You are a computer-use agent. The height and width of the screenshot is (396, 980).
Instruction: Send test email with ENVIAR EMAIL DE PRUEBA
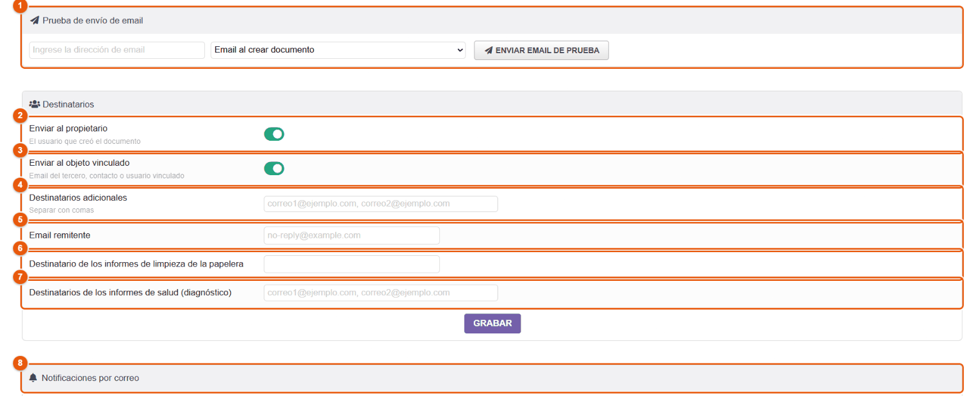coord(541,51)
